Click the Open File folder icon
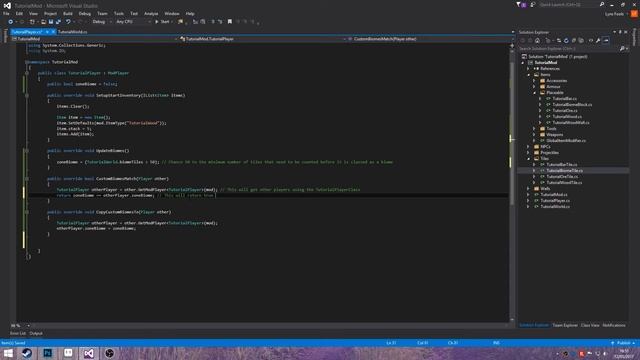The width and height of the screenshot is (640, 360). click(43, 22)
